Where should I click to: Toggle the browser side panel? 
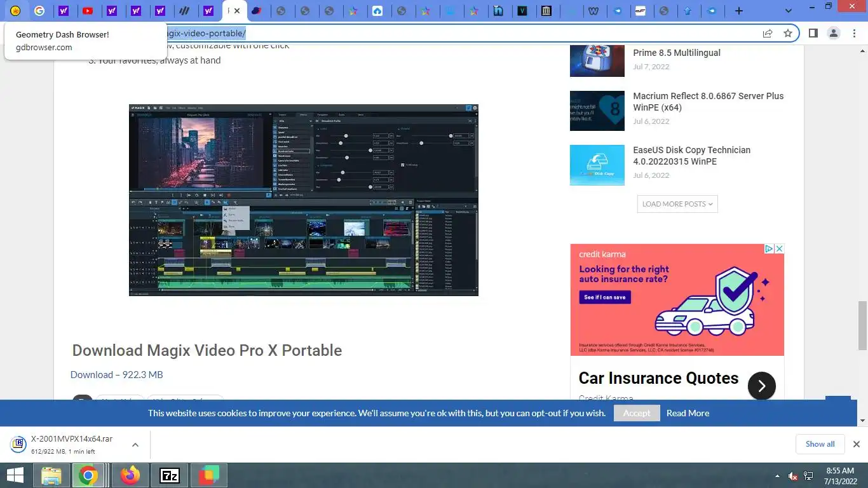tap(813, 33)
